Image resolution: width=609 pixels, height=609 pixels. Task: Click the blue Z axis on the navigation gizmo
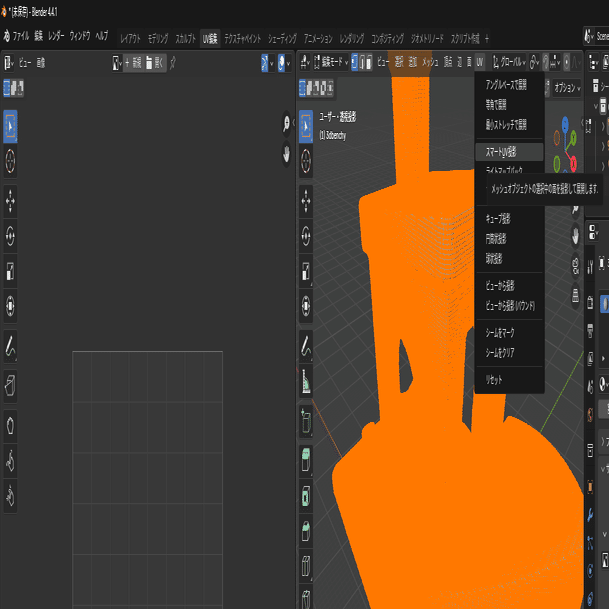tap(565, 124)
